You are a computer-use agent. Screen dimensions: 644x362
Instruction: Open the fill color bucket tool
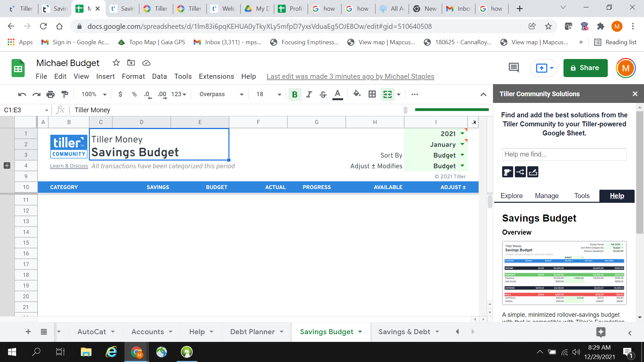tap(357, 94)
